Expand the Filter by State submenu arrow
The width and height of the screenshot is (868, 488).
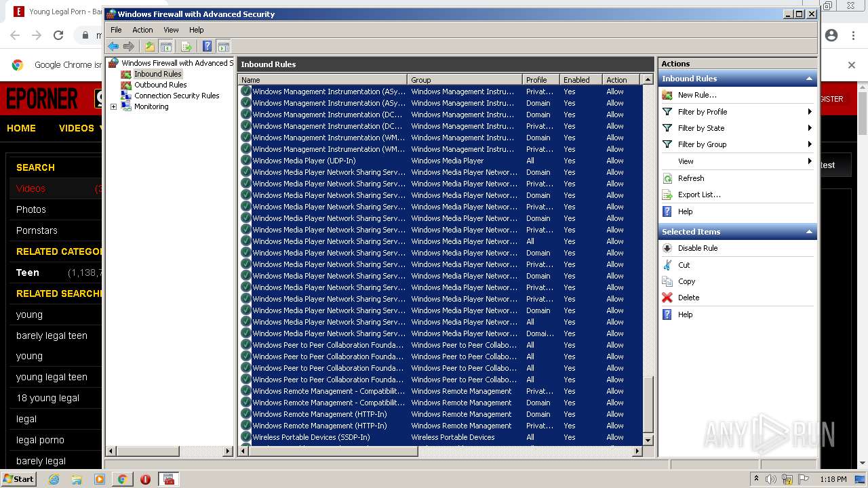(x=809, y=128)
